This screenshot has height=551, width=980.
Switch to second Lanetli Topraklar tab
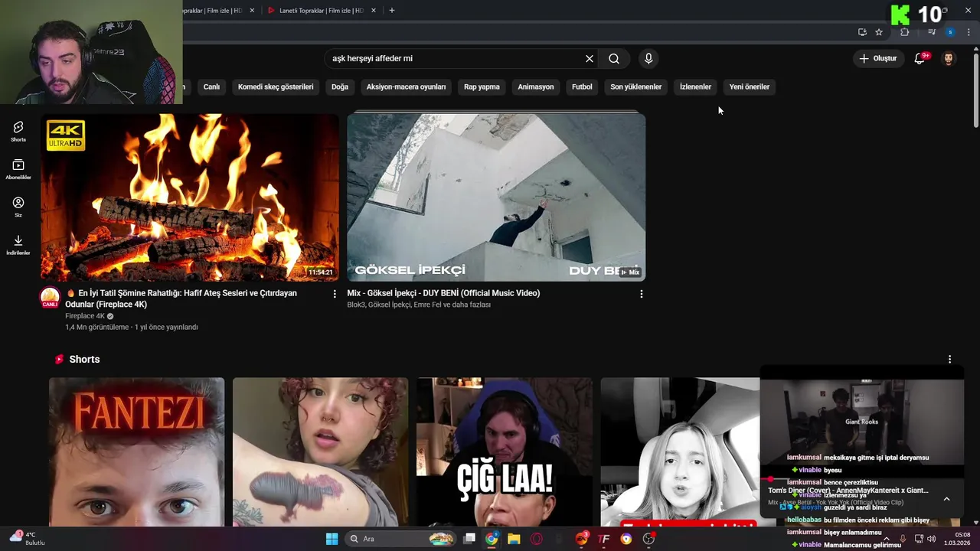tap(321, 10)
